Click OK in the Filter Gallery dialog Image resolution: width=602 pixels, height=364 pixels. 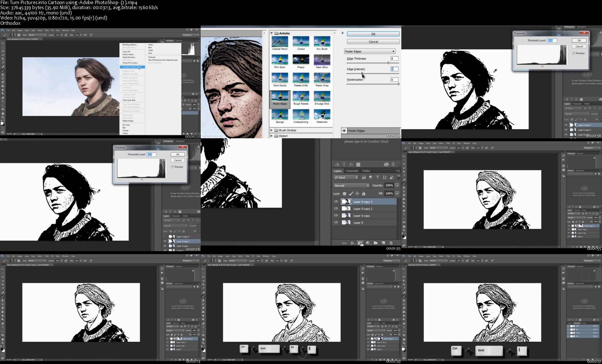coord(373,34)
